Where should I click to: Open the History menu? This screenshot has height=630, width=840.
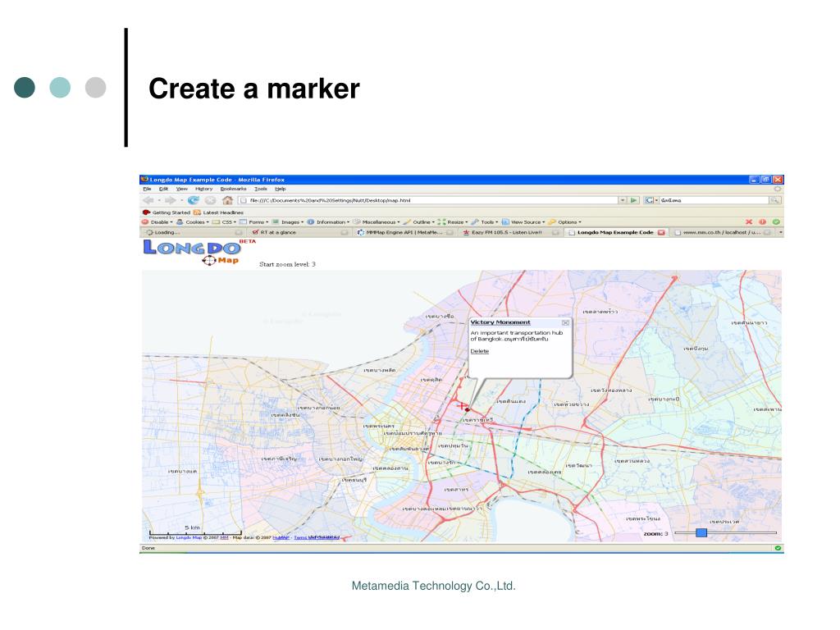pyautogui.click(x=203, y=189)
